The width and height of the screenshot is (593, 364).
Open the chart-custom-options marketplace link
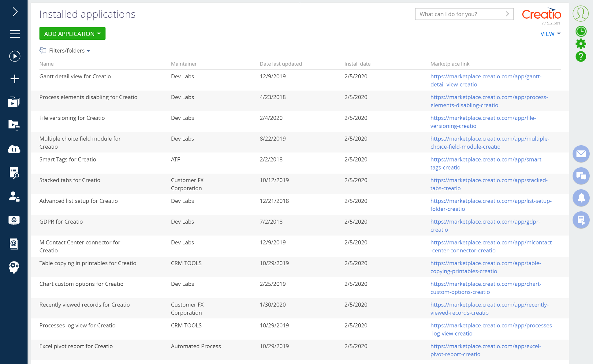486,288
